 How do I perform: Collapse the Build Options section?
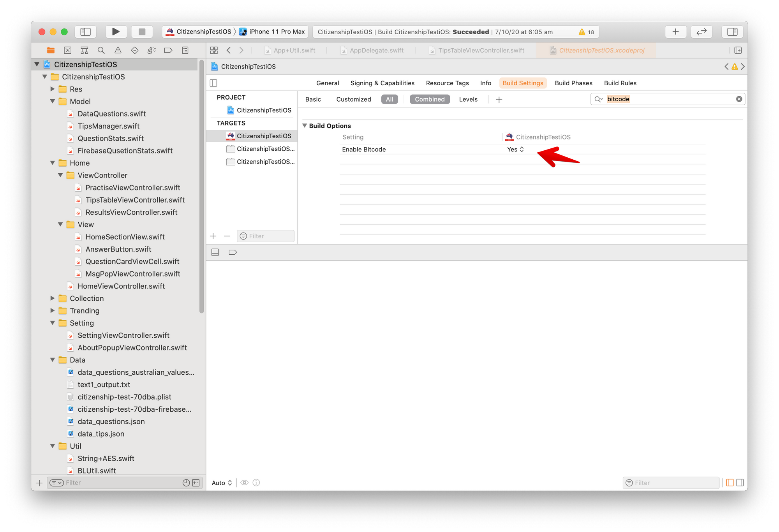pyautogui.click(x=305, y=125)
